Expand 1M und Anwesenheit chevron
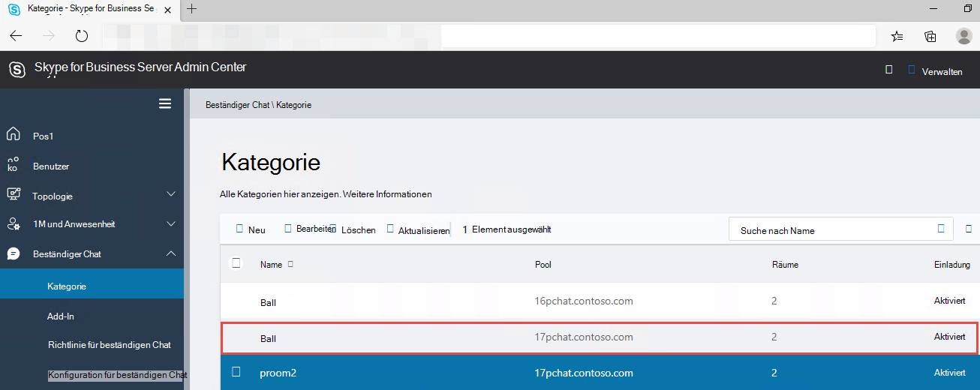 pos(171,223)
